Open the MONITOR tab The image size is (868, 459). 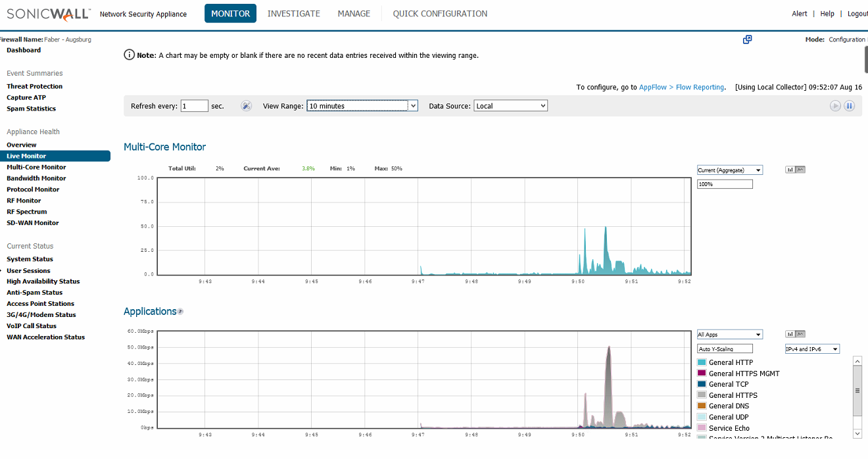point(230,13)
